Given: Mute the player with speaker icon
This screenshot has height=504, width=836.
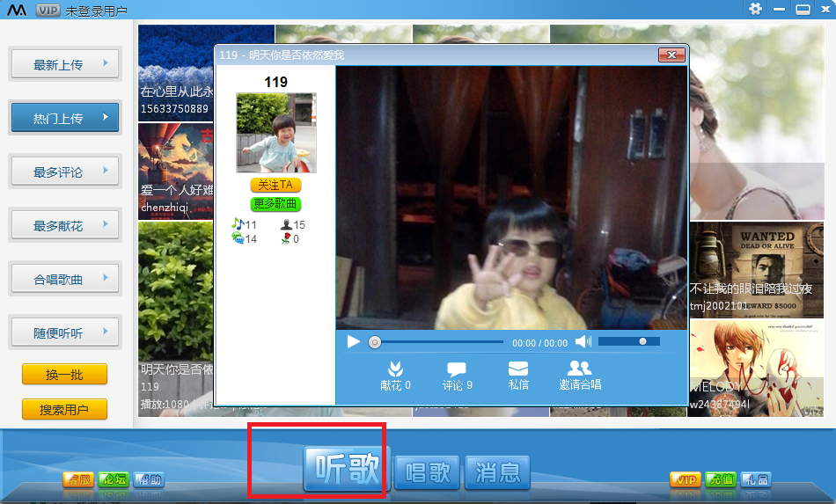Looking at the screenshot, I should pos(582,342).
